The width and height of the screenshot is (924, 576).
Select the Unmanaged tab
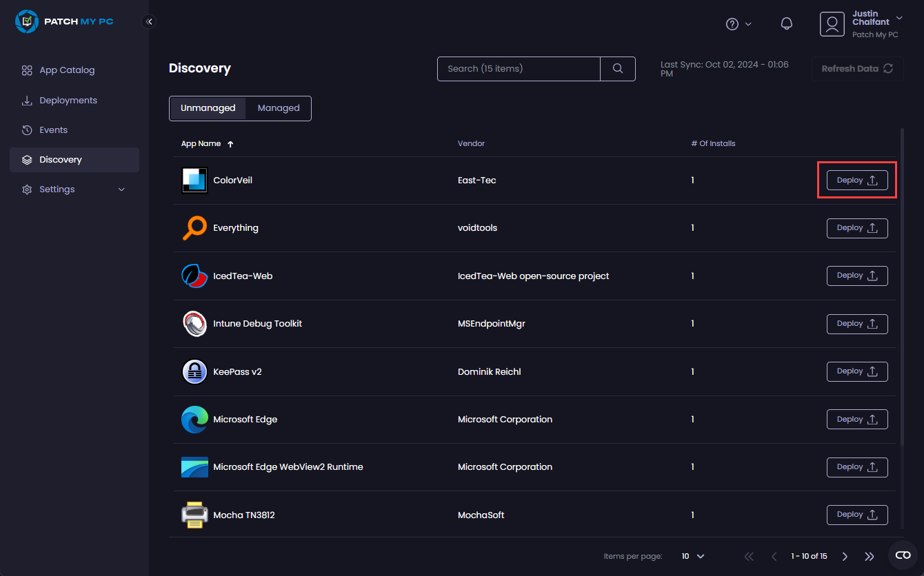(x=208, y=107)
